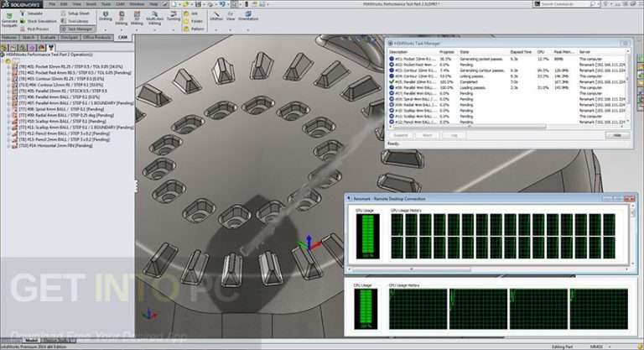
Task: Open Stock Simulation
Action: tap(38, 21)
